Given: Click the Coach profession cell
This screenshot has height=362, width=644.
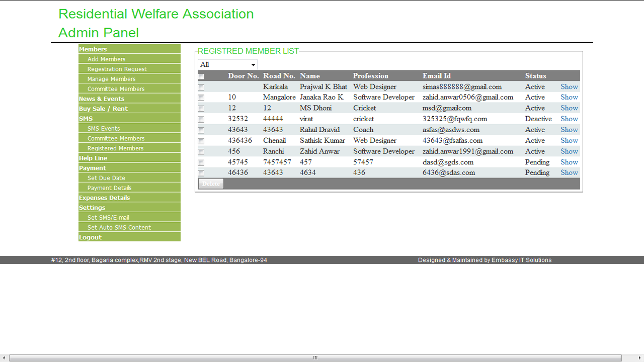Looking at the screenshot, I should tap(363, 129).
